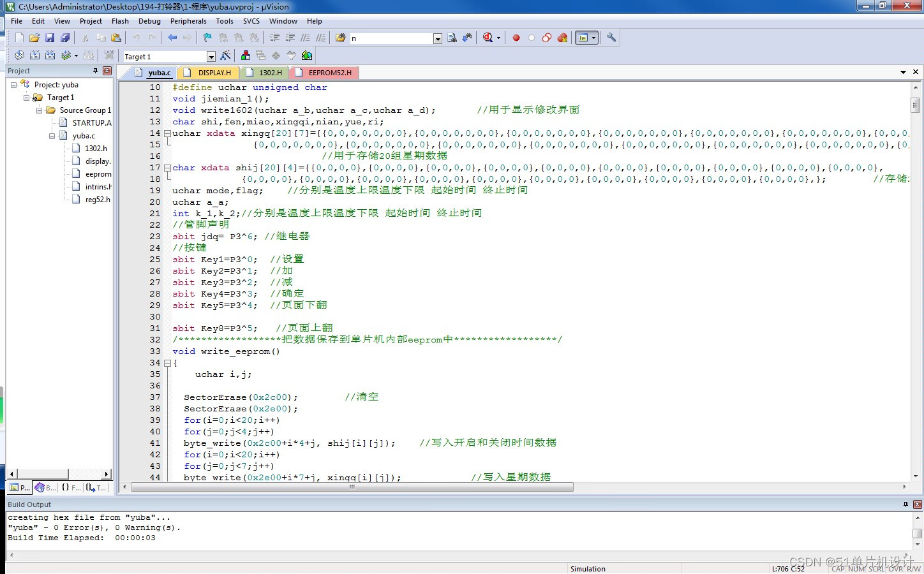
Task: Switch to the 1302.H tab
Action: (264, 73)
